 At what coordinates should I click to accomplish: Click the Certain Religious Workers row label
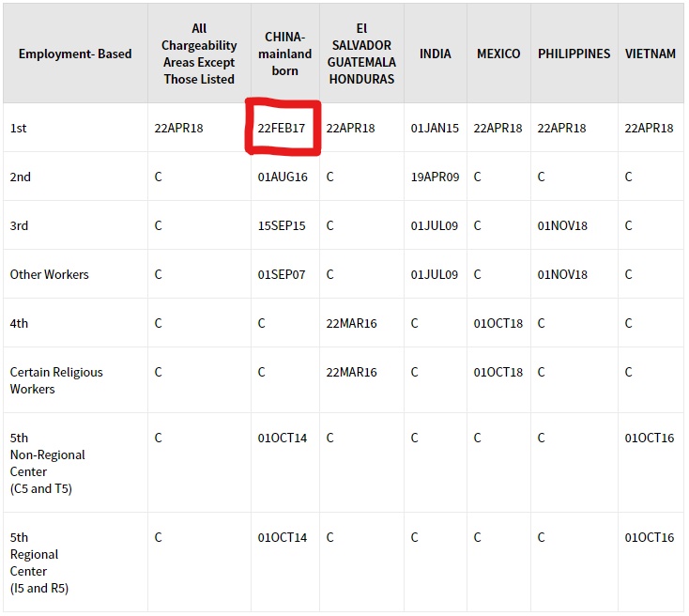click(56, 380)
